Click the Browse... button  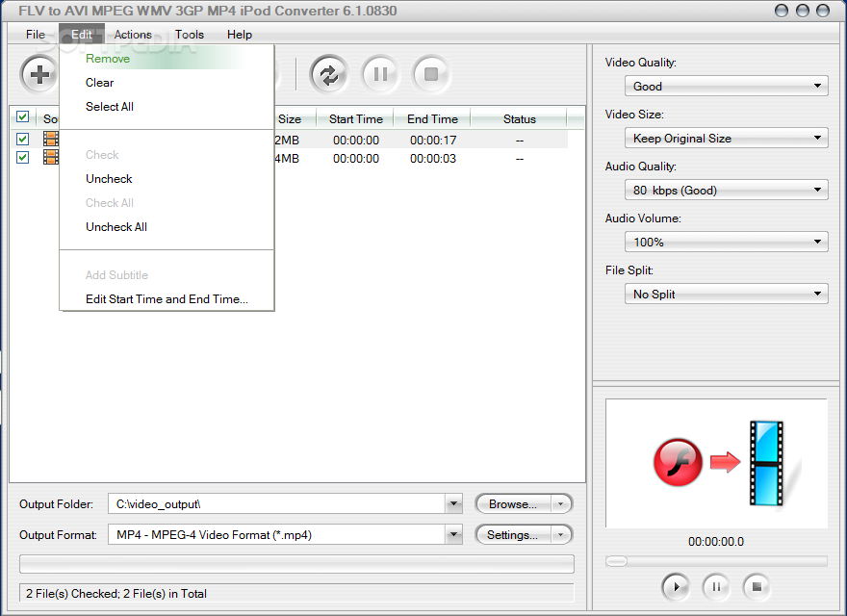(x=513, y=503)
